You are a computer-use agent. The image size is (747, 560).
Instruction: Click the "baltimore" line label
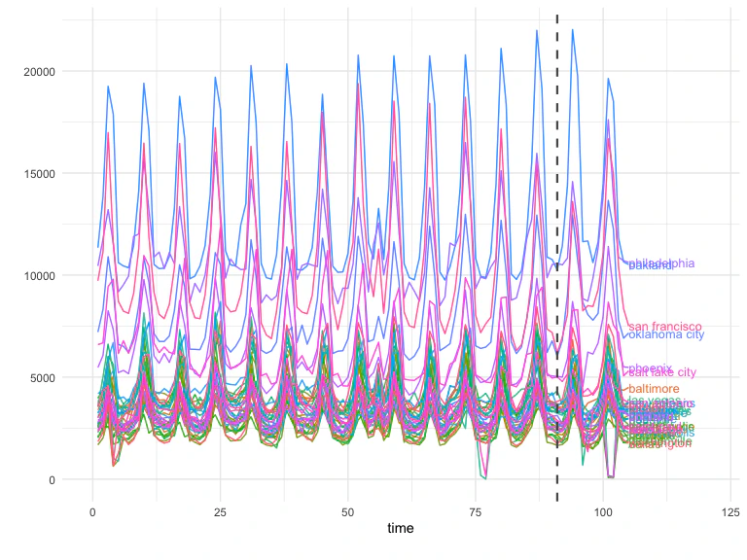pos(654,389)
